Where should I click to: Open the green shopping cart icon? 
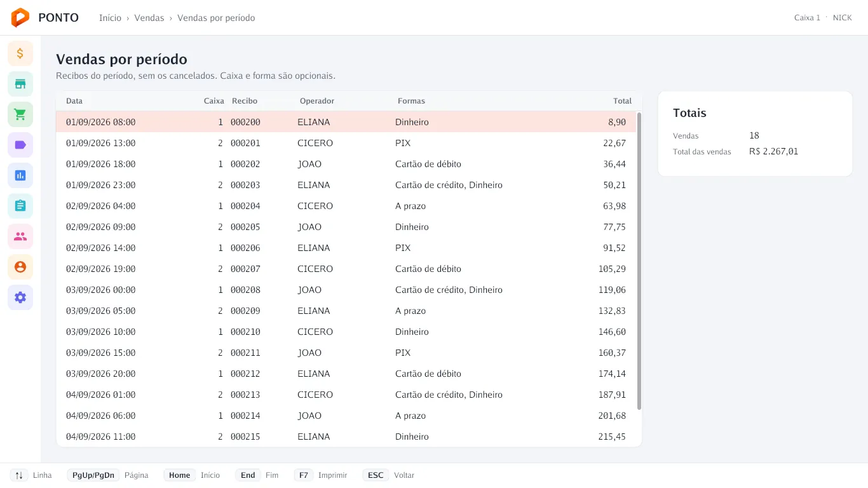click(20, 114)
